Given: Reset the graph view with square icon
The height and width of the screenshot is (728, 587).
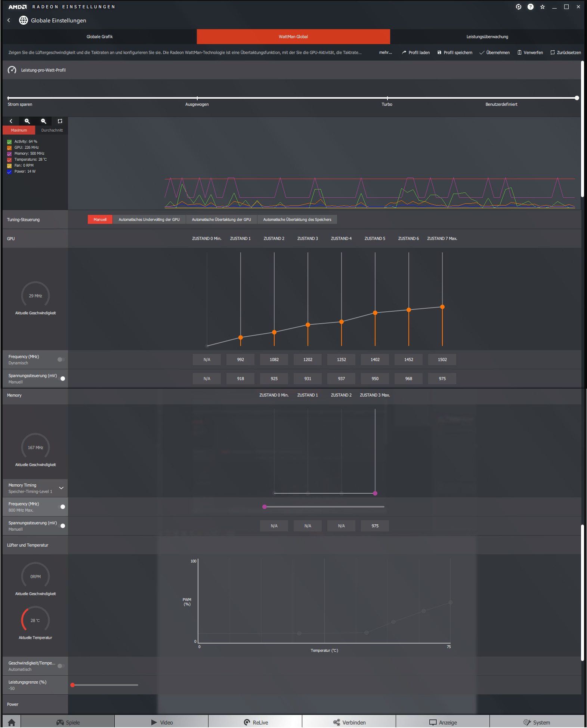Looking at the screenshot, I should pos(60,121).
